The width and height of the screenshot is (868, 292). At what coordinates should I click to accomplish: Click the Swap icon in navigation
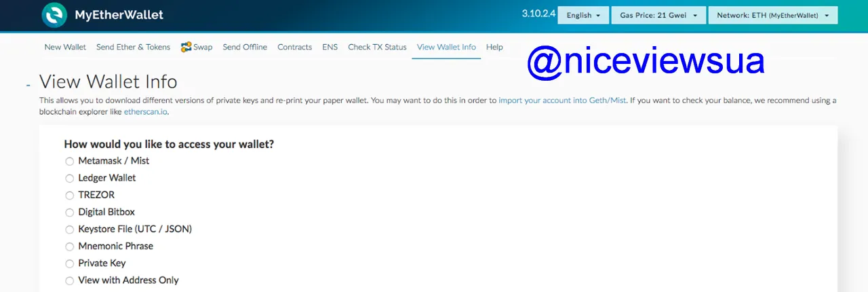click(x=186, y=48)
